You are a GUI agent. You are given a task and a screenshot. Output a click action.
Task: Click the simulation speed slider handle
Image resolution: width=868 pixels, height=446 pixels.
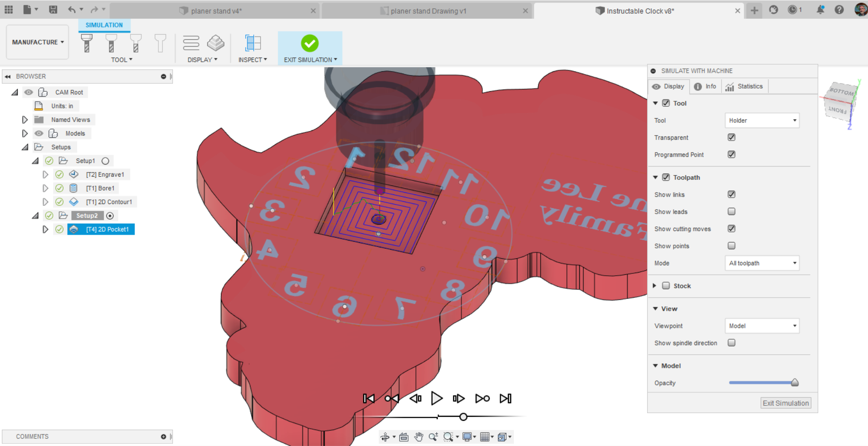(463, 417)
